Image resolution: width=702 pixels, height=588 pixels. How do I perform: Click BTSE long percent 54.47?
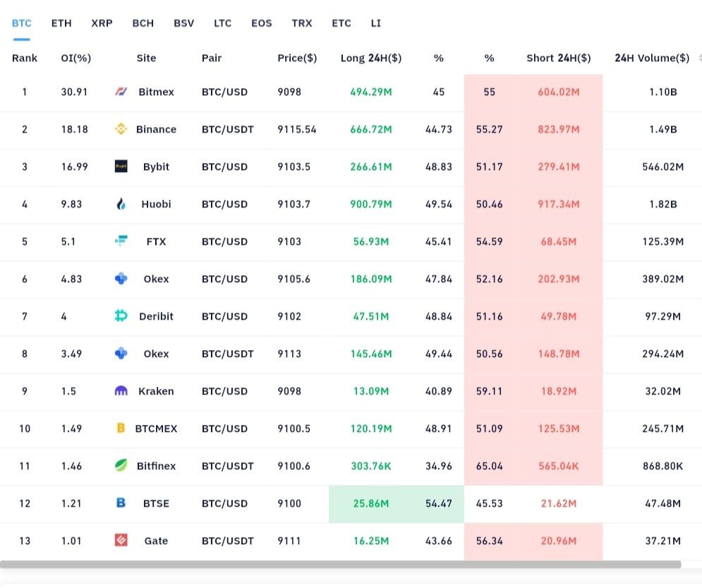click(x=439, y=503)
